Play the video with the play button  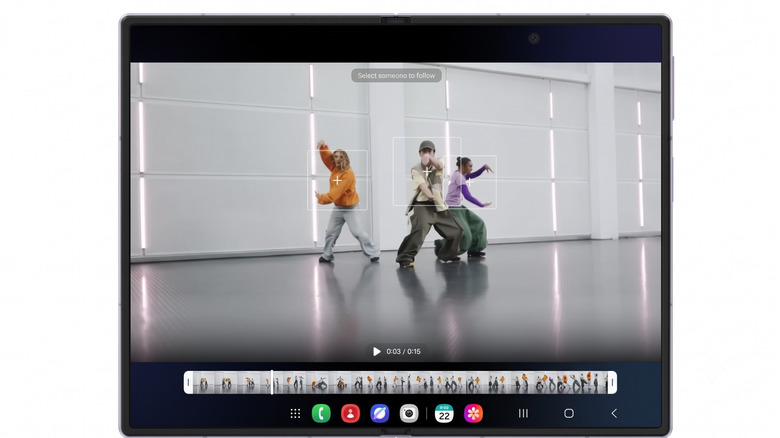click(377, 351)
